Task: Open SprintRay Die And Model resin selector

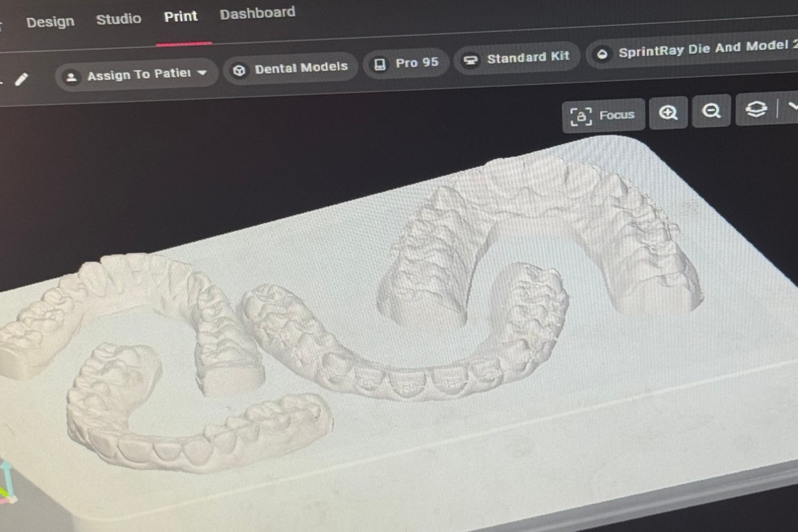Action: (692, 52)
